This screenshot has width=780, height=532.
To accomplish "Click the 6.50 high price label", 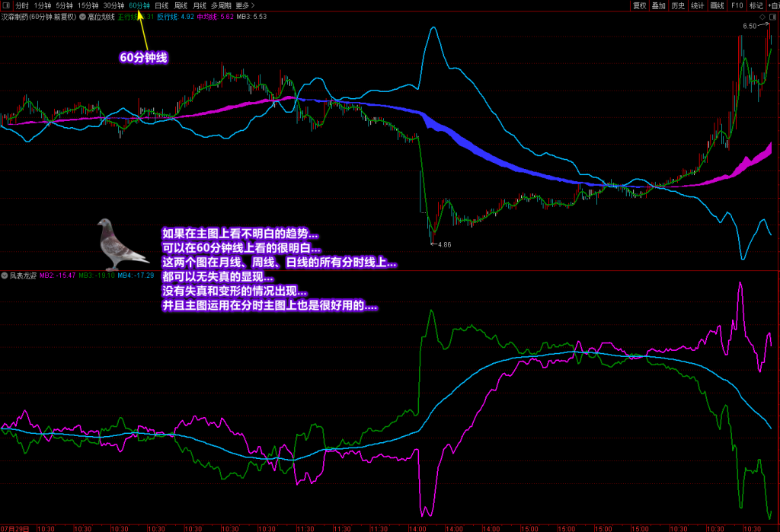I will [x=750, y=27].
